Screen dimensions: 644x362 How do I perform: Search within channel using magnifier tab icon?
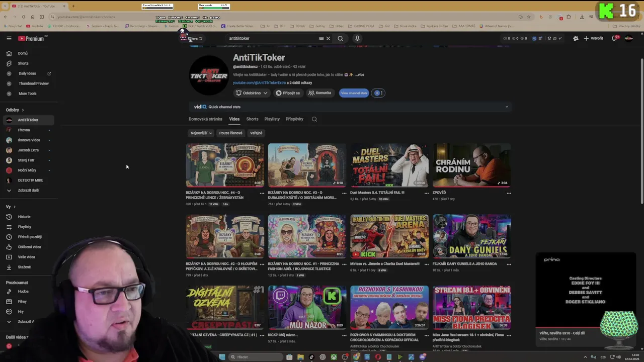pyautogui.click(x=314, y=119)
